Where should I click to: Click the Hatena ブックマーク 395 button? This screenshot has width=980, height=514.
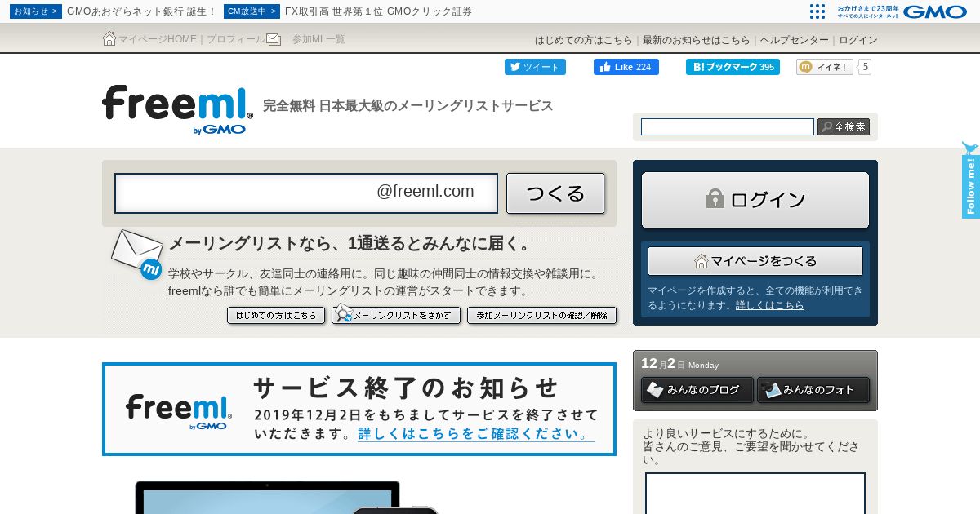coord(733,67)
